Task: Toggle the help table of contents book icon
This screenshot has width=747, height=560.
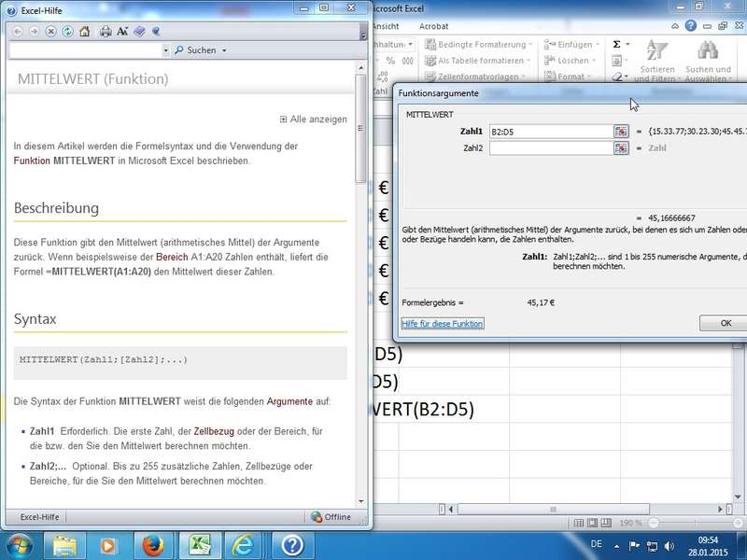Action: pyautogui.click(x=139, y=31)
